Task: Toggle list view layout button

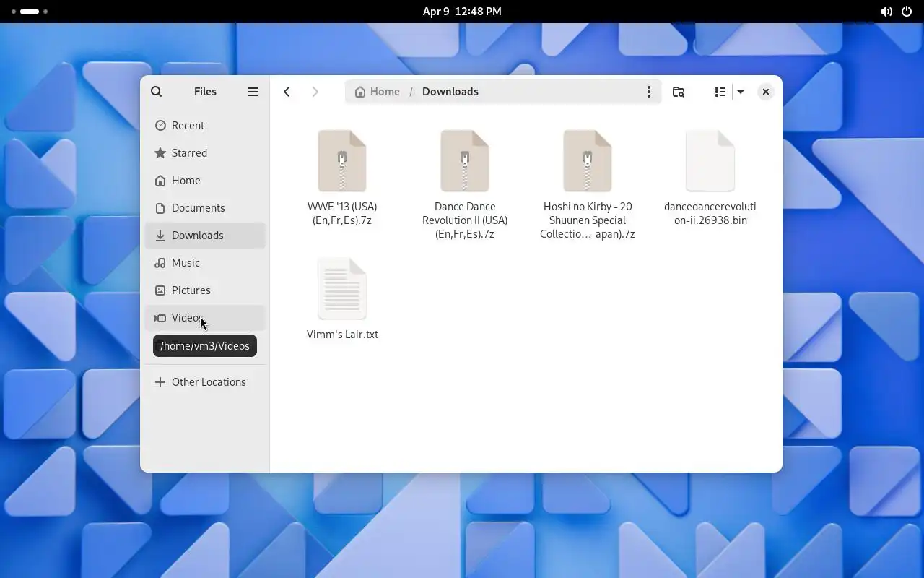Action: pyautogui.click(x=720, y=92)
